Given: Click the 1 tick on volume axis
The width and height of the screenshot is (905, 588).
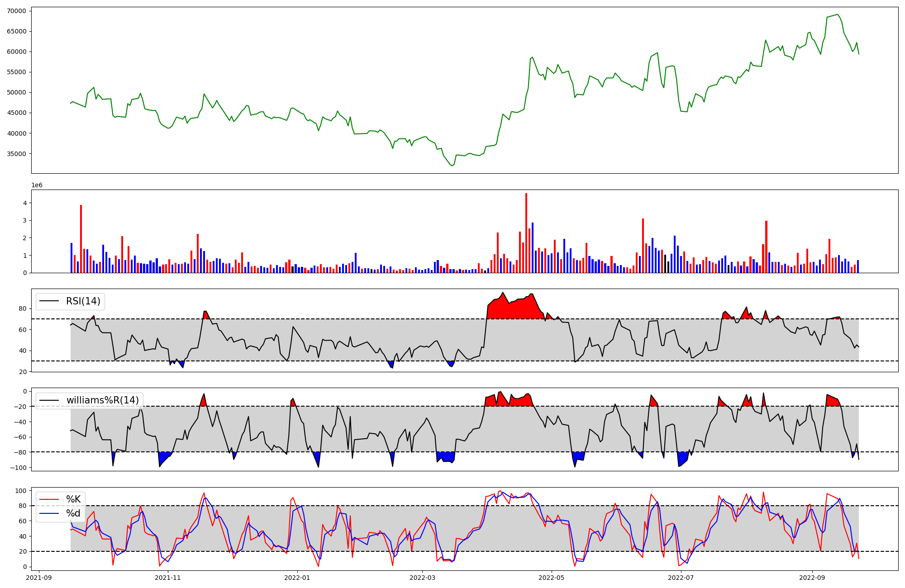Looking at the screenshot, I should [x=24, y=256].
